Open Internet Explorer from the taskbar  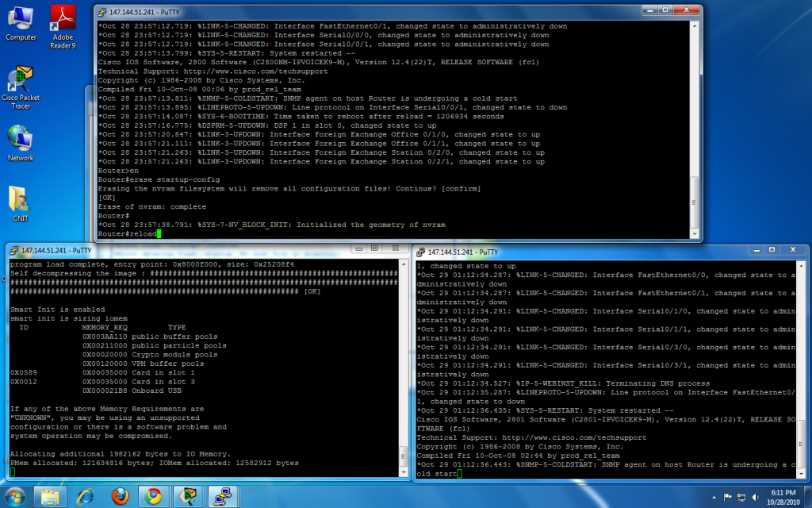pos(86,496)
